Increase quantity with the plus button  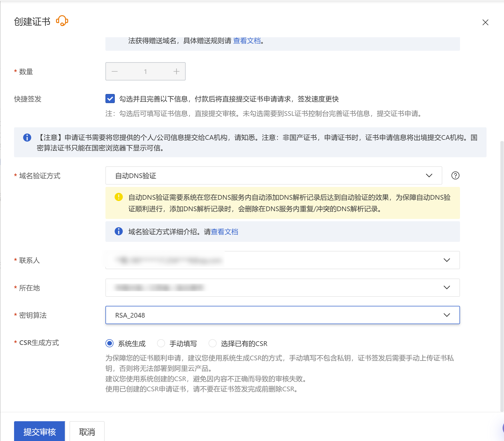coord(177,71)
